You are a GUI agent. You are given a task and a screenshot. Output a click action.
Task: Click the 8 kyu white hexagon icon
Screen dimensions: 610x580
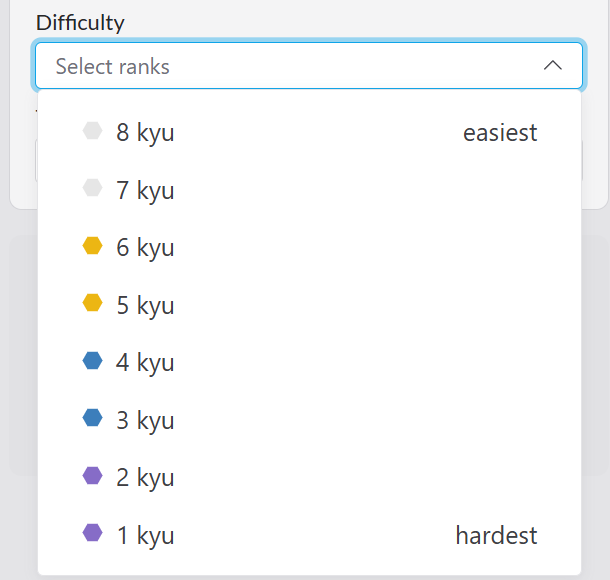click(x=93, y=131)
